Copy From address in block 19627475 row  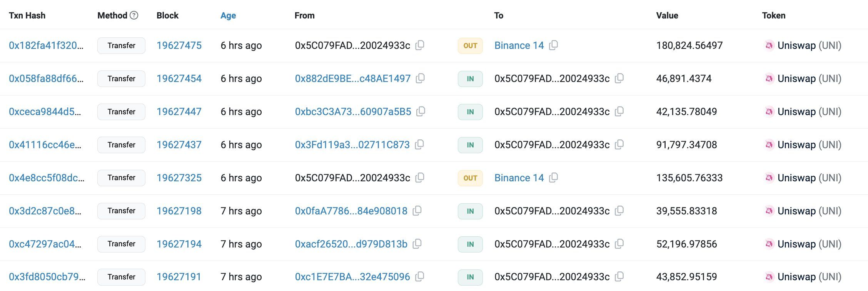tap(420, 45)
